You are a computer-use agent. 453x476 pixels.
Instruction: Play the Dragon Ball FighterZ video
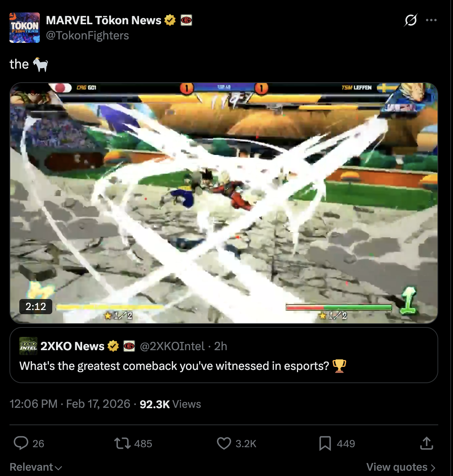[x=224, y=203]
